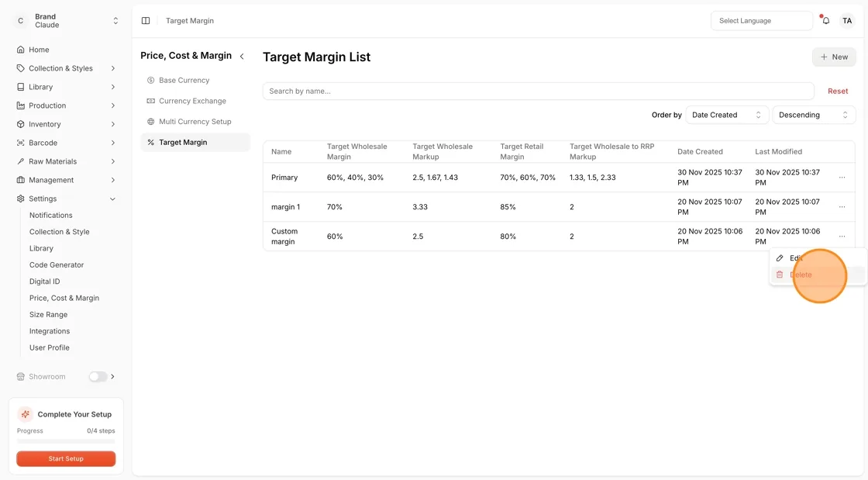Click the Showroom store icon
This screenshot has height=480, width=868.
(20, 376)
